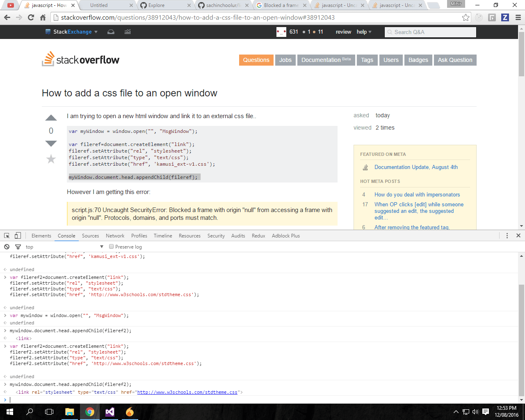525x420 pixels.
Task: Switch to Profiles tab
Action: [139, 236]
